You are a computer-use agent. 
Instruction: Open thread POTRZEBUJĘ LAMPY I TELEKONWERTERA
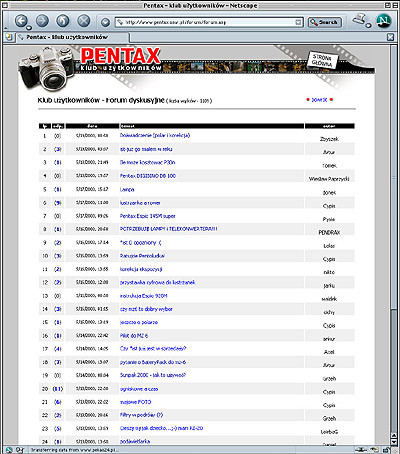[x=169, y=229]
